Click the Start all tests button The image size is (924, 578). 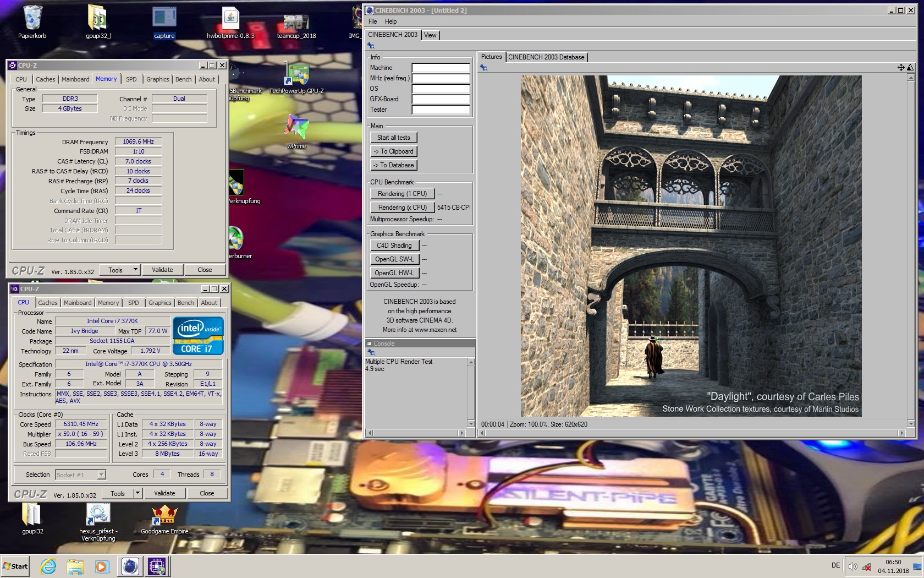(394, 138)
